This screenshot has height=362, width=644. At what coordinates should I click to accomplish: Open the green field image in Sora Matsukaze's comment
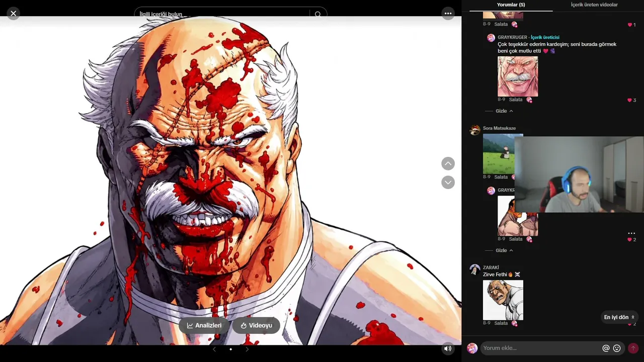coord(499,154)
